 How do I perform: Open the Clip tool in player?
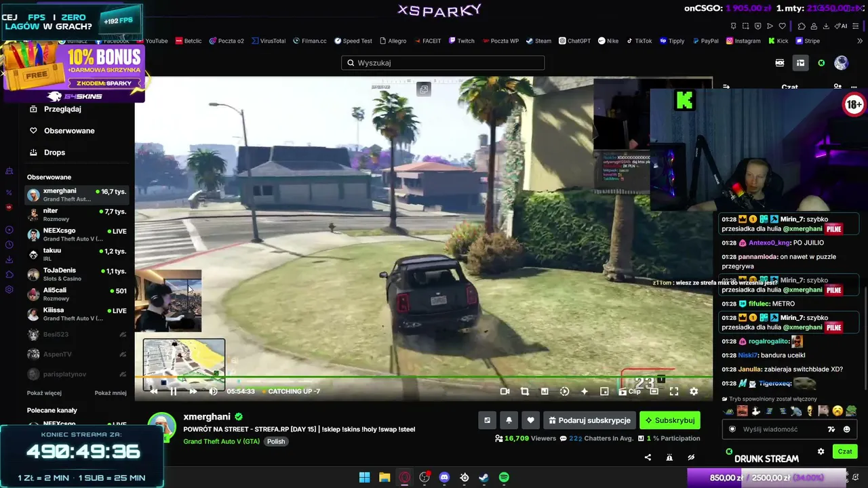click(x=630, y=391)
